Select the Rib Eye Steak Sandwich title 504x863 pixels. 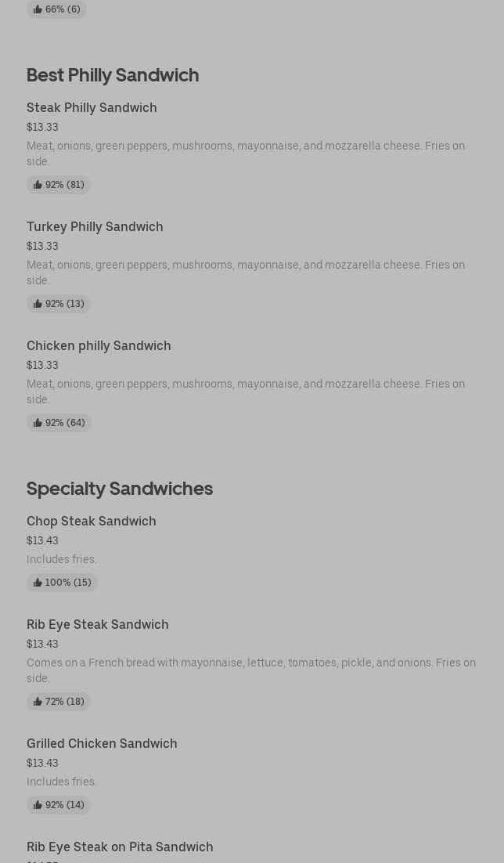point(98,624)
